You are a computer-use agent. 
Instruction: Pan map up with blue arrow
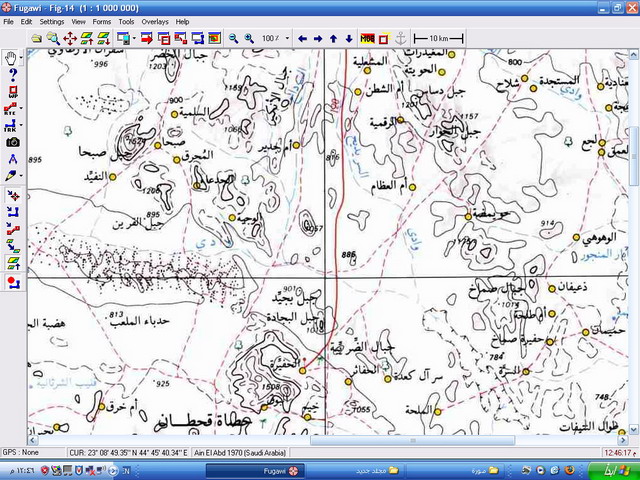coord(333,39)
